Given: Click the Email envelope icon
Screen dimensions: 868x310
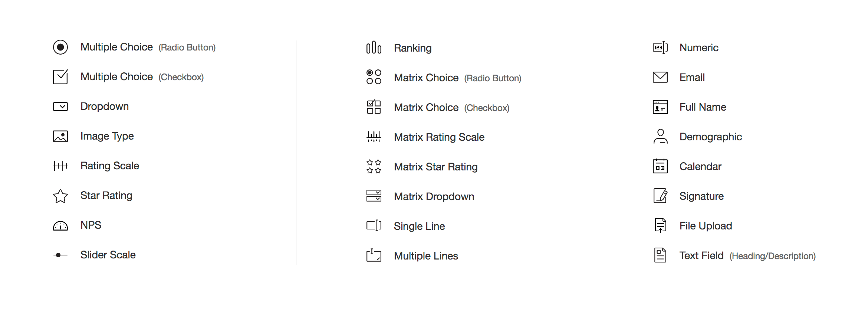Looking at the screenshot, I should pos(660,77).
